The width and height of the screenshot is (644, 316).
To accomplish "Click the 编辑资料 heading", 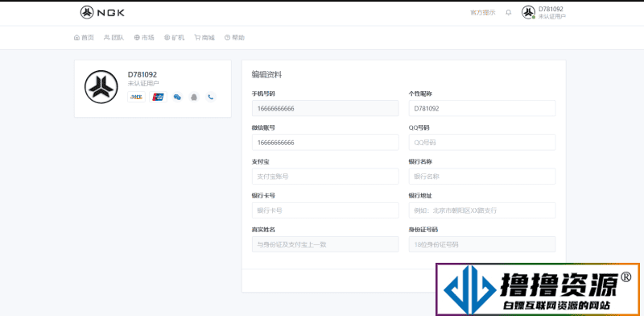I will pyautogui.click(x=266, y=74).
